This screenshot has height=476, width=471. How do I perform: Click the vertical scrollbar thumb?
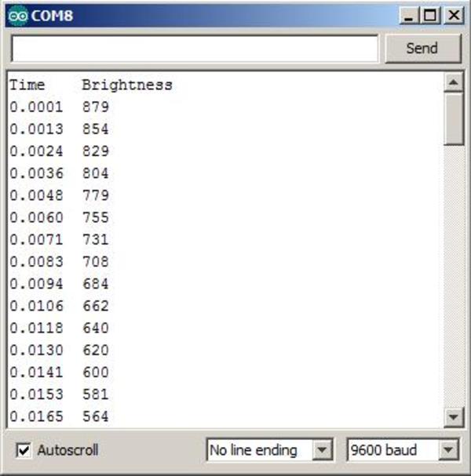[x=452, y=118]
